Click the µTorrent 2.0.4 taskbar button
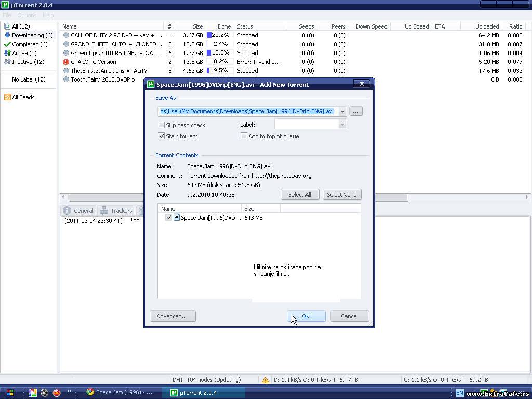This screenshot has height=399, width=532. coord(203,393)
